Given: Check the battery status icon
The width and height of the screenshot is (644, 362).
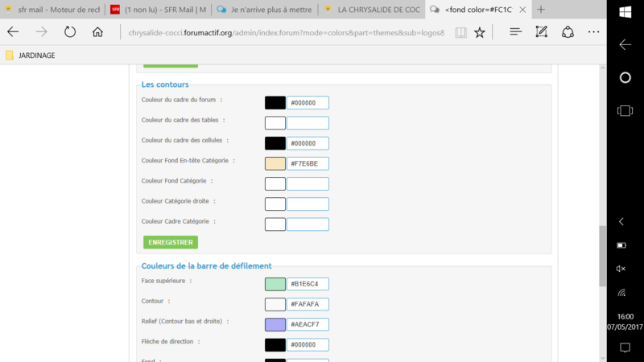Looking at the screenshot, I should (621, 245).
